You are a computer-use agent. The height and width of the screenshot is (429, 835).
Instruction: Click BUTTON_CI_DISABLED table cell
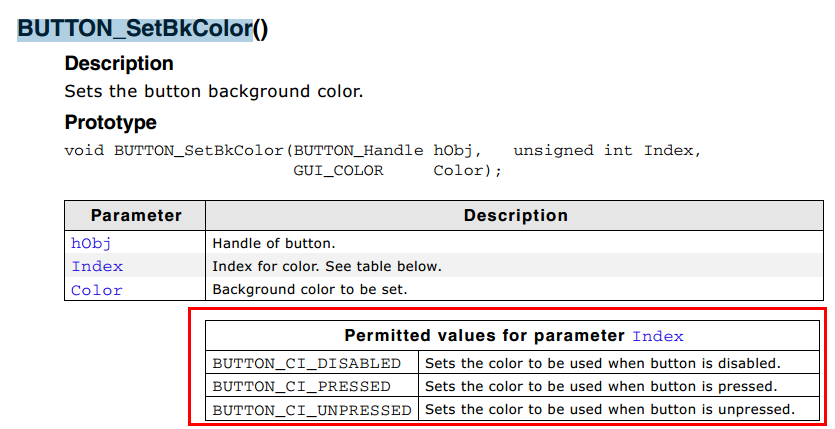coord(312,363)
